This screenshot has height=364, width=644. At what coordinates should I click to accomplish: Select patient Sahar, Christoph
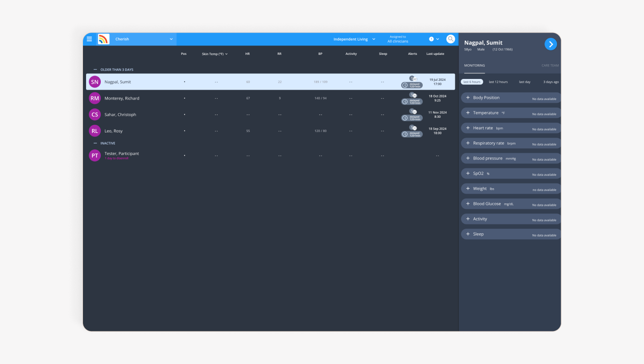click(x=271, y=115)
